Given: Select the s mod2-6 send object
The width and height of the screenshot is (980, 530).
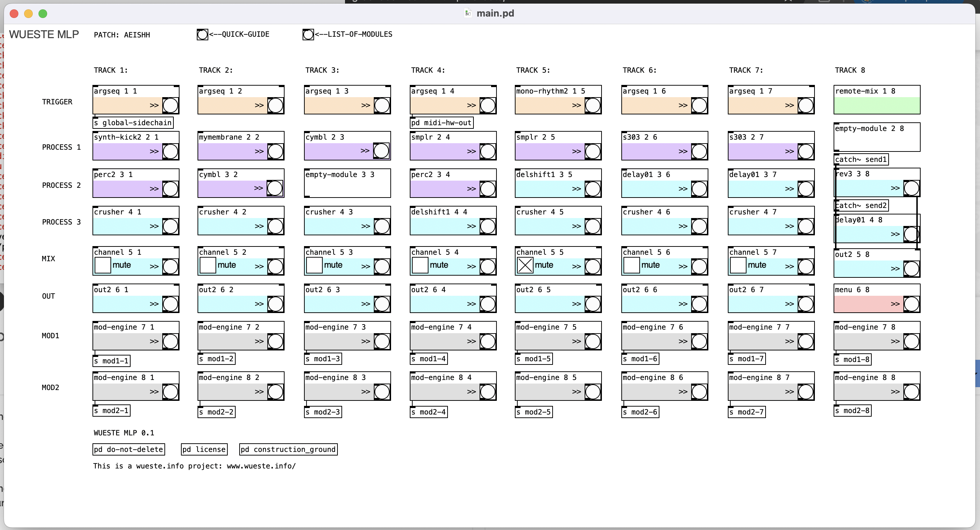Looking at the screenshot, I should [x=640, y=412].
